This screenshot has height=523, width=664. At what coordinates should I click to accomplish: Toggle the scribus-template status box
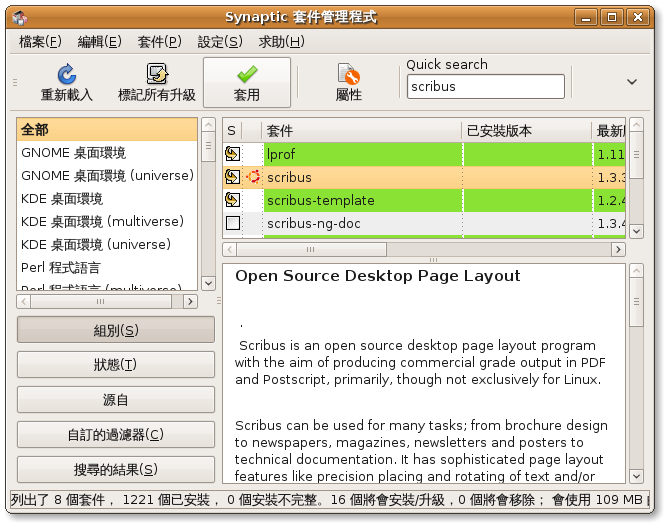pyautogui.click(x=232, y=200)
